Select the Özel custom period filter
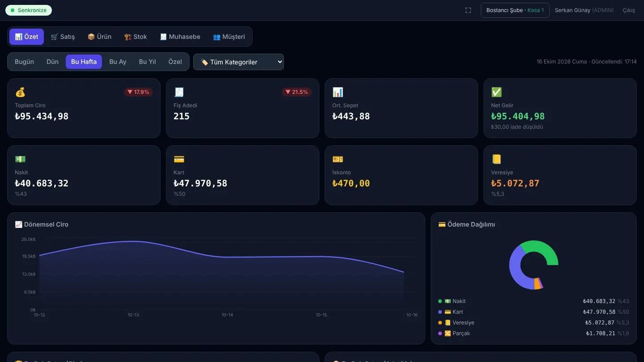Screen dimensions: 644x362 click(x=175, y=62)
